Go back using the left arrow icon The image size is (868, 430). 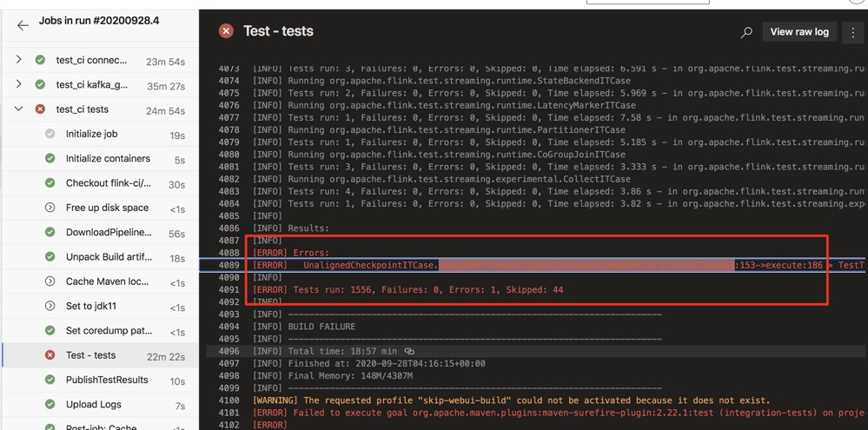[23, 25]
